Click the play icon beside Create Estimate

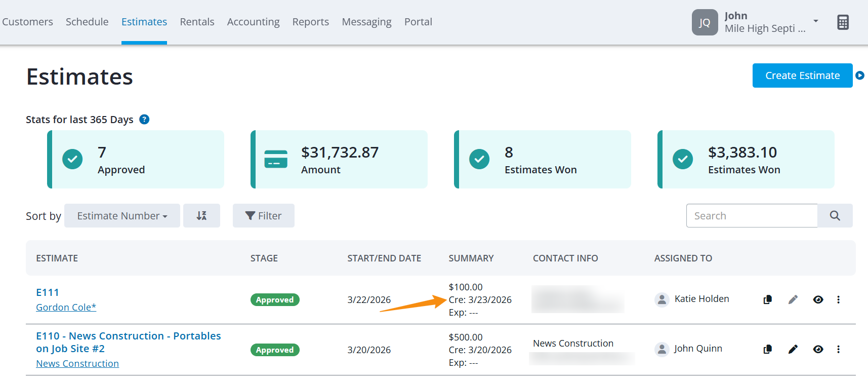(x=860, y=75)
